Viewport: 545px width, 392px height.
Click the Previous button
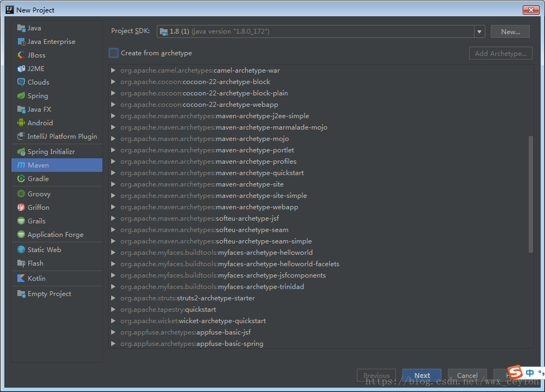(376, 375)
